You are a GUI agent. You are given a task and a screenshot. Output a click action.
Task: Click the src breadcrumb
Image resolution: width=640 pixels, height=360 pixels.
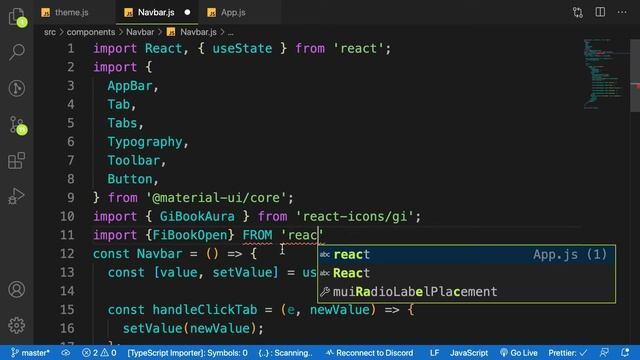pyautogui.click(x=50, y=32)
